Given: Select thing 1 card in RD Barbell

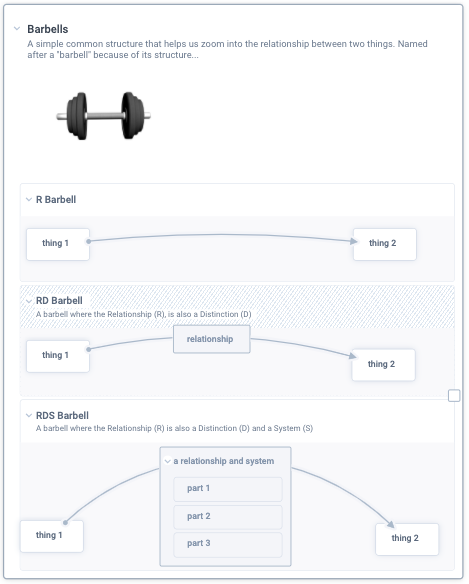Looking at the screenshot, I should pos(58,356).
